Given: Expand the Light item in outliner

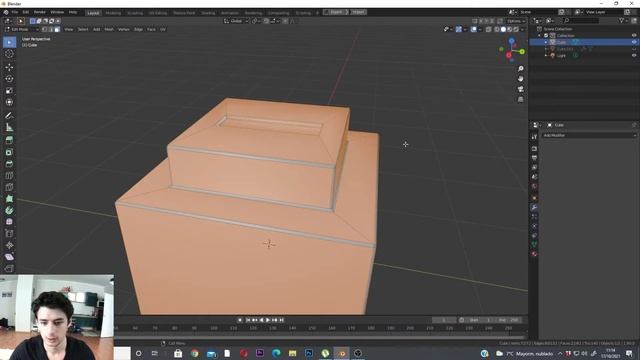Looking at the screenshot, I should (x=546, y=55).
